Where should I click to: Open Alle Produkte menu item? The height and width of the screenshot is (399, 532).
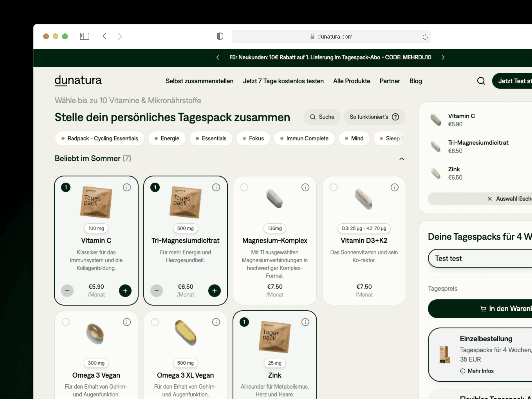[352, 81]
